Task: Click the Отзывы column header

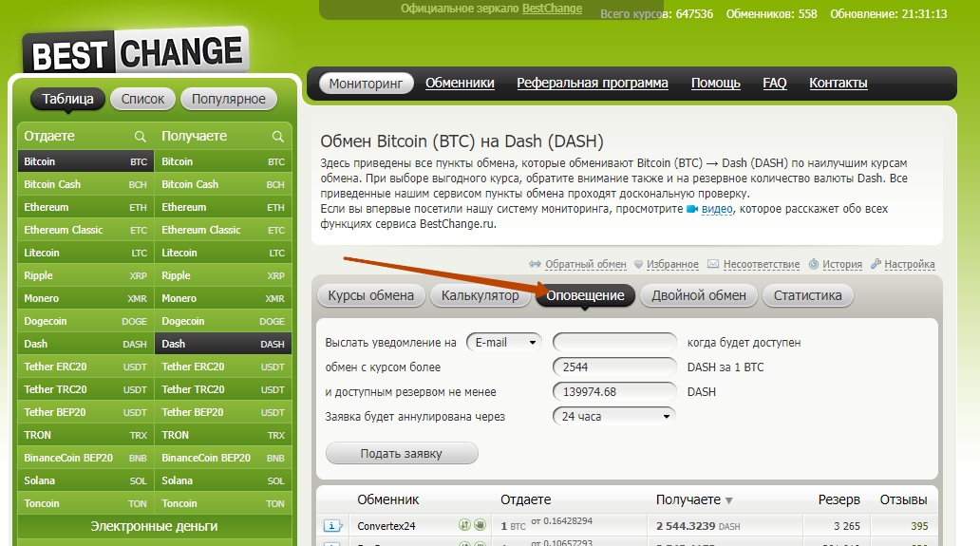Action: (x=904, y=499)
